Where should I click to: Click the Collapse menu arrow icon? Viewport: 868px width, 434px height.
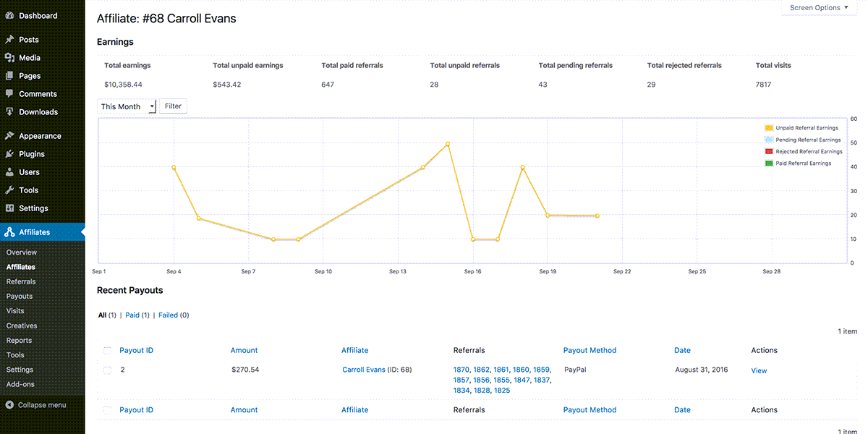click(x=9, y=405)
